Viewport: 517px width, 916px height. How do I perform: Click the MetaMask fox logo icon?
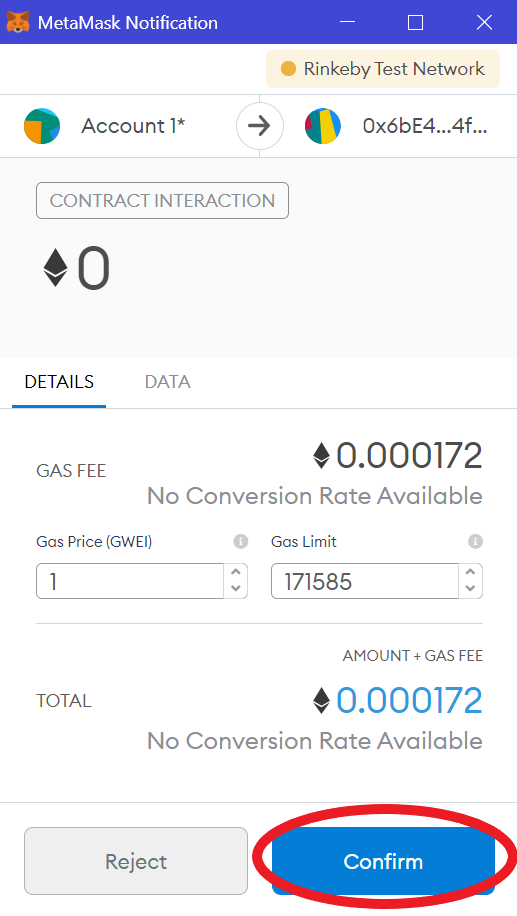(x=18, y=22)
